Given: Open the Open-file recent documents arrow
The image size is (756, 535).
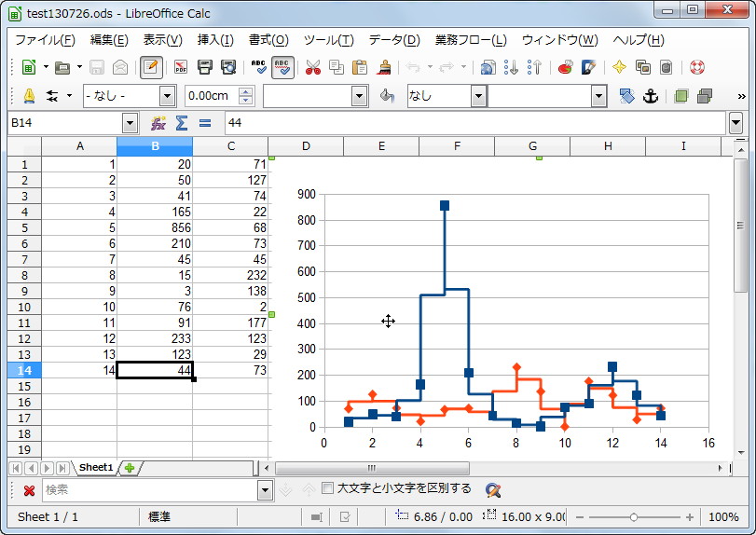Looking at the screenshot, I should (79, 67).
